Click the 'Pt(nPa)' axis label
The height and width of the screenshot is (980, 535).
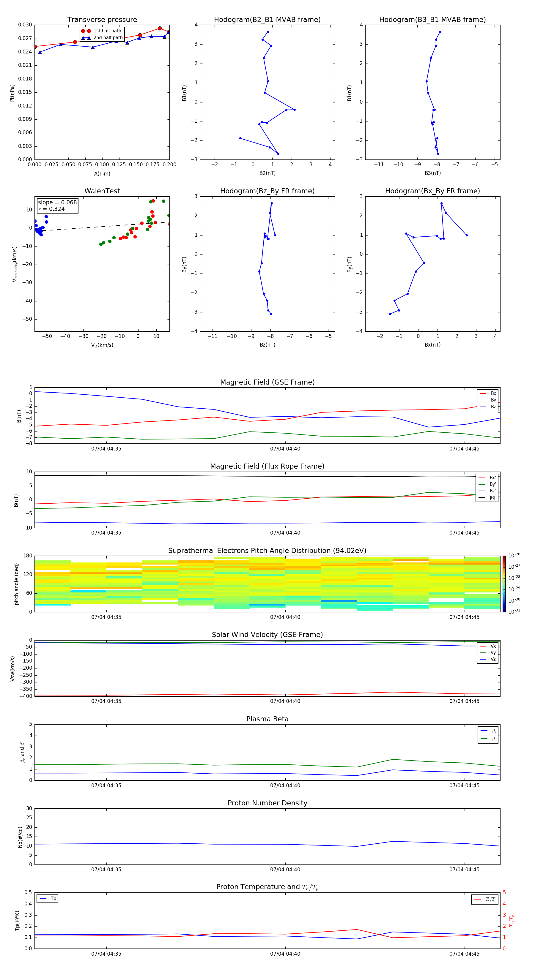click(12, 93)
